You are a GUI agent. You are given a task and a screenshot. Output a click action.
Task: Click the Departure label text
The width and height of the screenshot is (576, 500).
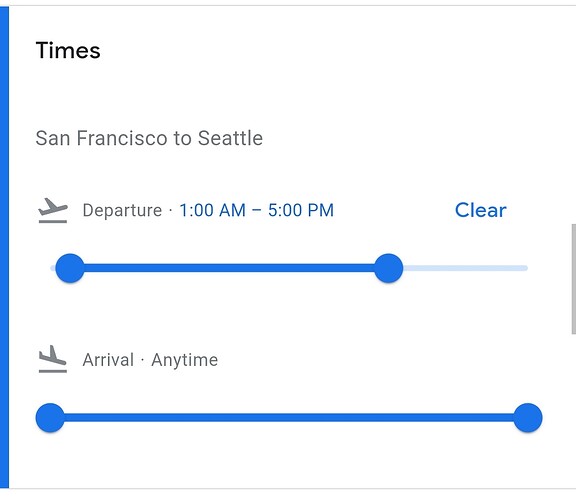122,211
